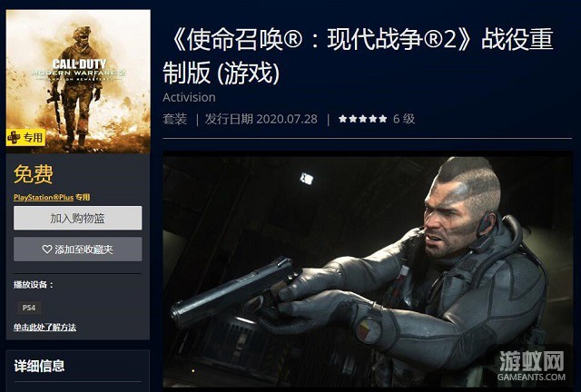
Task: Add the game to favorites with 添加至收藏夹
Action: [77, 249]
